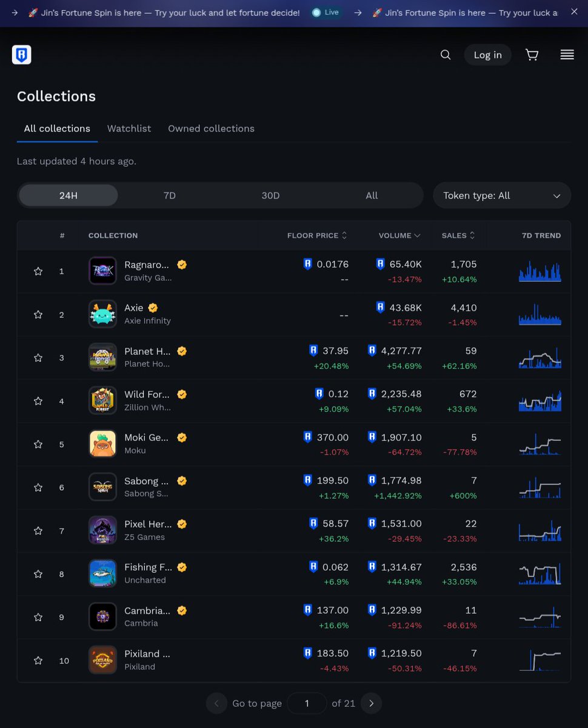Click the Live badge in banner
Image resolution: width=588 pixels, height=728 pixels.
(x=326, y=12)
